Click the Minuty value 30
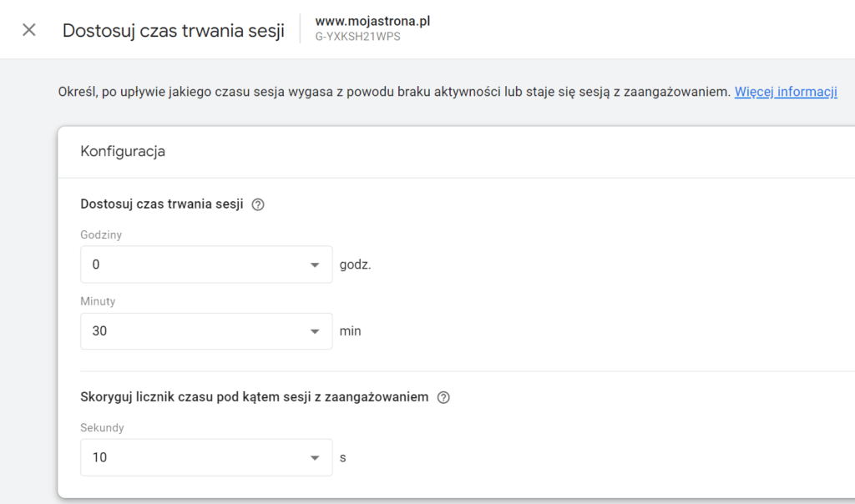The width and height of the screenshot is (855, 504). (x=99, y=331)
